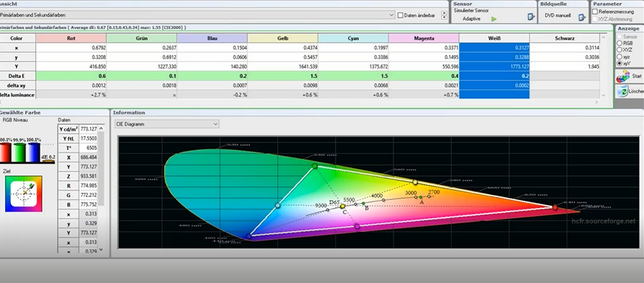
Task: Check the Referenzmessung checkbox
Action: tap(596, 12)
